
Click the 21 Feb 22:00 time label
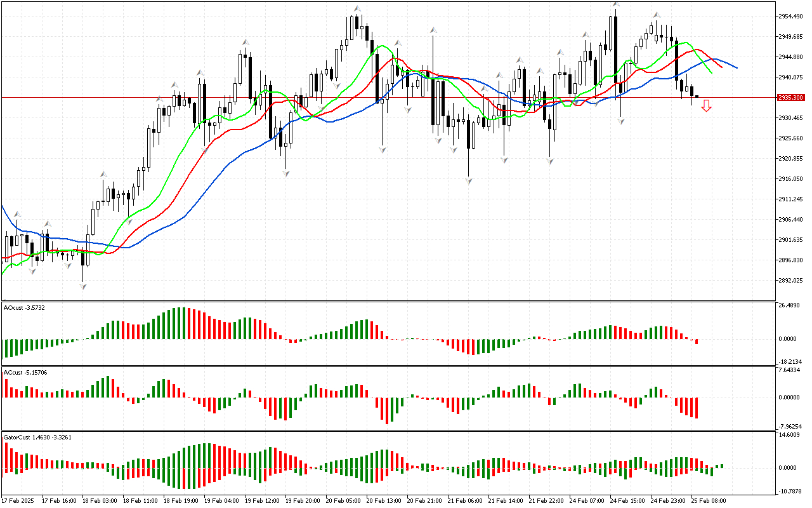tap(547, 501)
